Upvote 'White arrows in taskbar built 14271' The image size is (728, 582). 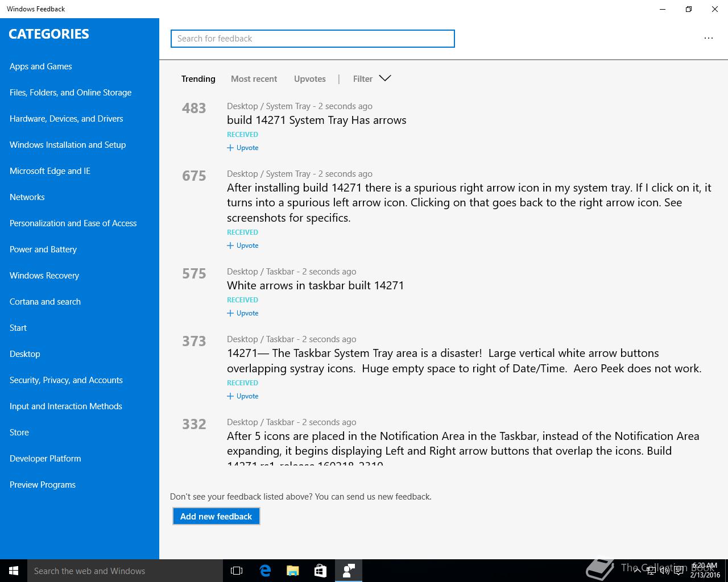pyautogui.click(x=243, y=313)
